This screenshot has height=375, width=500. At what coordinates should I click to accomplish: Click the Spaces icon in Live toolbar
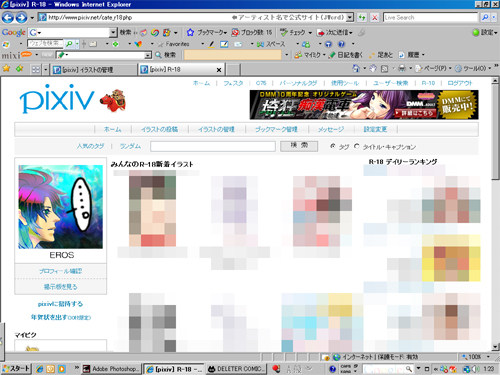(x=261, y=44)
